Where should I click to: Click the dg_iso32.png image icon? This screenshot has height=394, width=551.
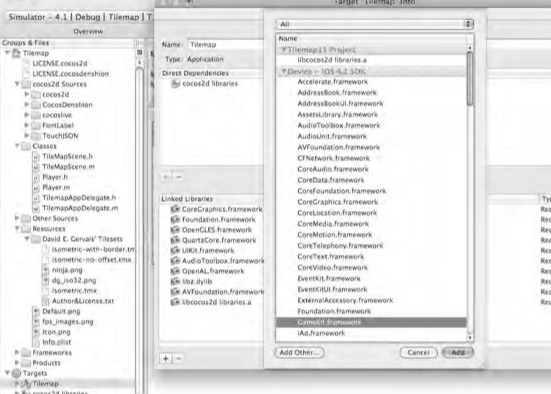point(46,280)
